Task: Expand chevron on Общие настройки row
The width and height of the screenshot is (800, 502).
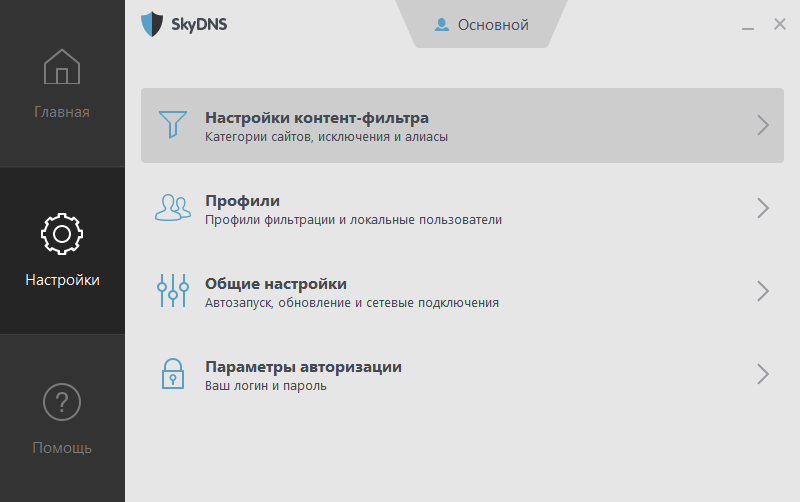Action: pyautogui.click(x=763, y=291)
